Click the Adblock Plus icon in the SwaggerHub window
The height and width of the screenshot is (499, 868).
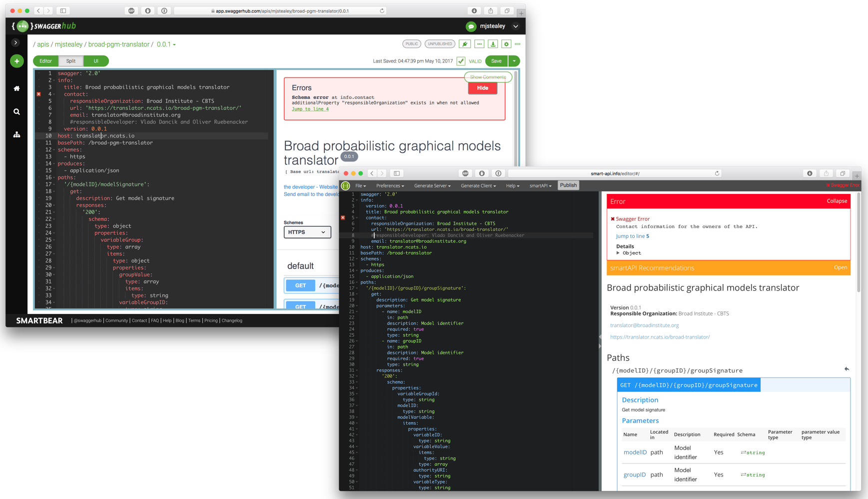131,10
